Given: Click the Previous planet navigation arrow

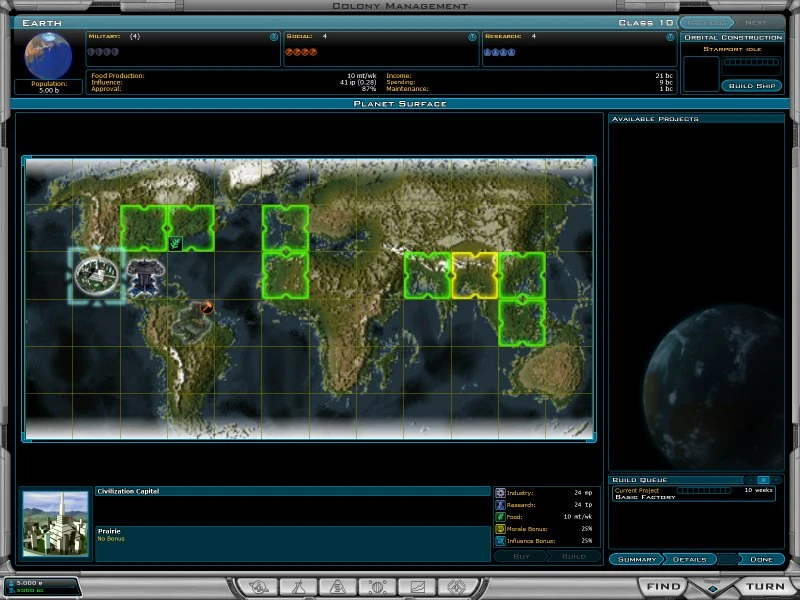Looking at the screenshot, I should click(x=707, y=22).
